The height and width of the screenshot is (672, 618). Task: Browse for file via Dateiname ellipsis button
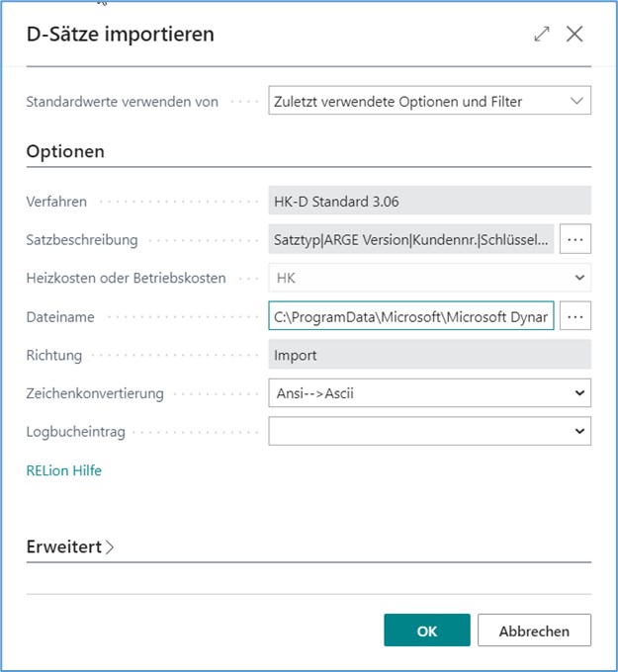click(x=575, y=316)
